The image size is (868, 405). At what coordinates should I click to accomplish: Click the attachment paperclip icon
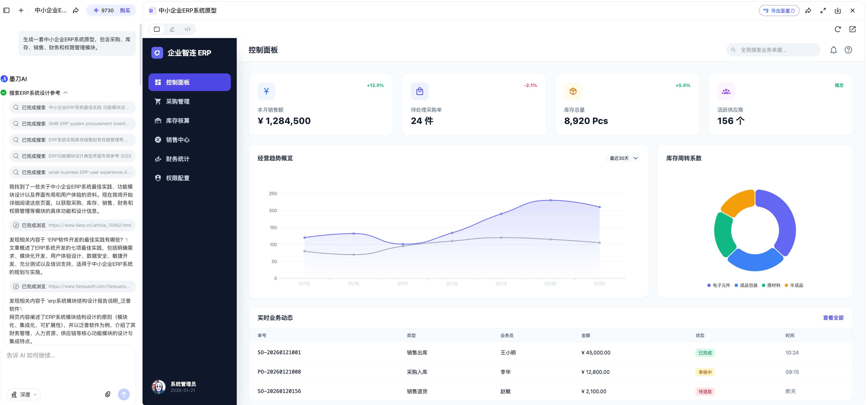107,394
